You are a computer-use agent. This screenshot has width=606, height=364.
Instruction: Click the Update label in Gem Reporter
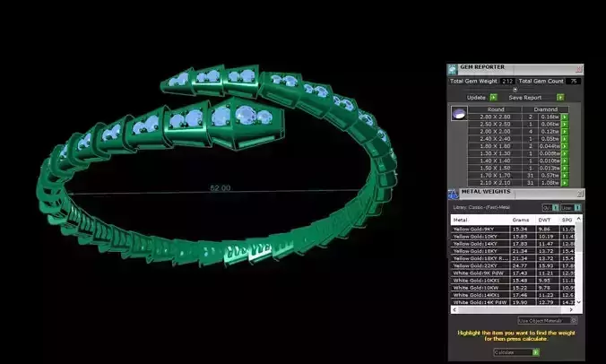pyautogui.click(x=476, y=98)
